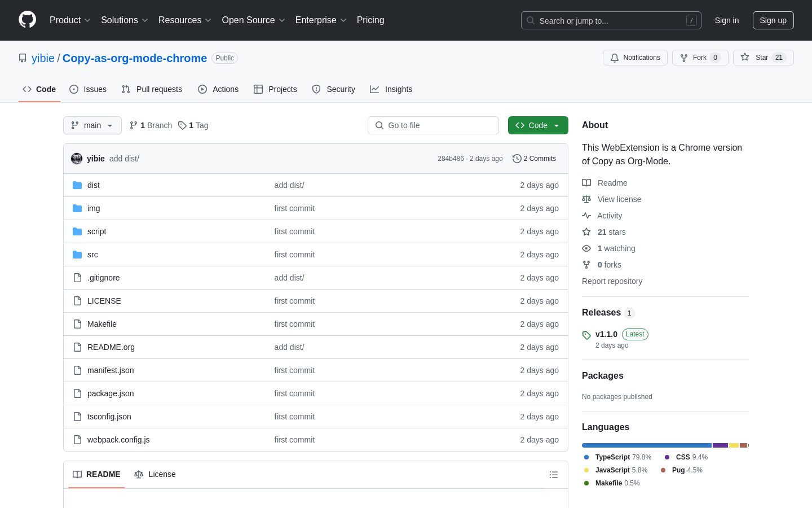
Task: Click the v1.1.0 release tag icon
Action: coord(586,335)
